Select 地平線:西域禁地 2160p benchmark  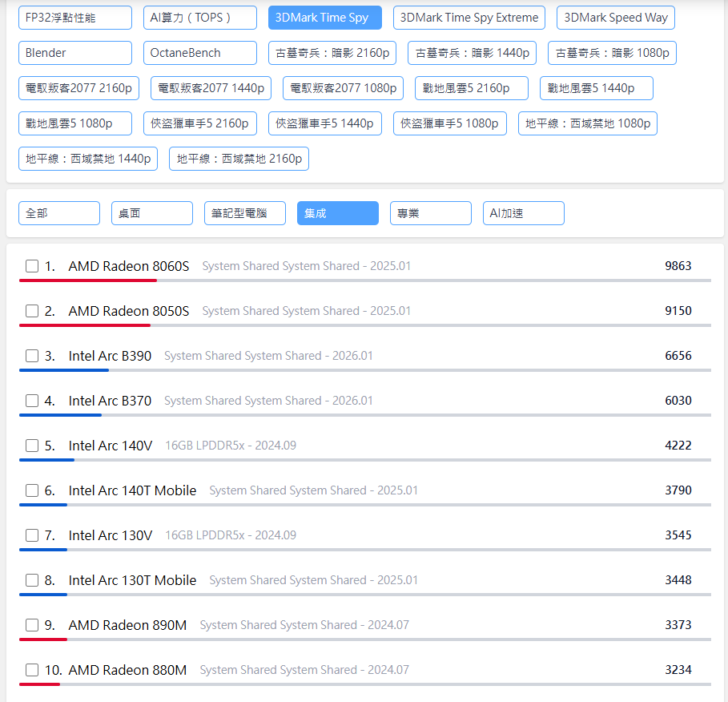[x=239, y=159]
